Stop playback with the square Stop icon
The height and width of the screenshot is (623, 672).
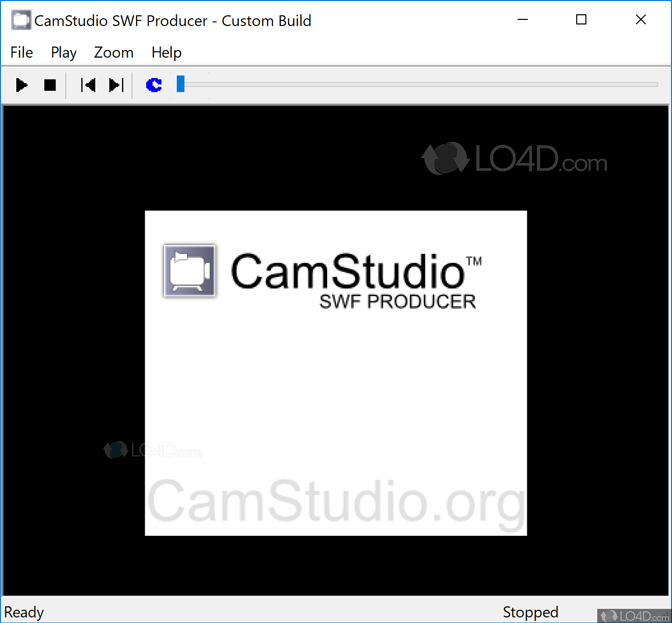[x=50, y=85]
